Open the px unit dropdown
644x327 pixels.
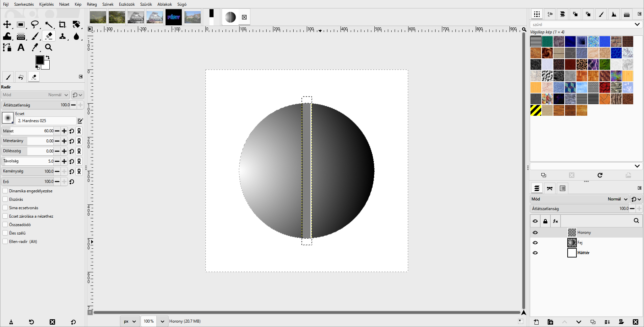coord(130,321)
